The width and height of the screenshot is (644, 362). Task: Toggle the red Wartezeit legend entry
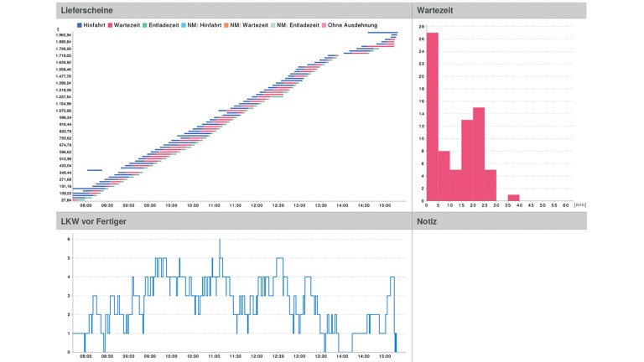click(124, 25)
